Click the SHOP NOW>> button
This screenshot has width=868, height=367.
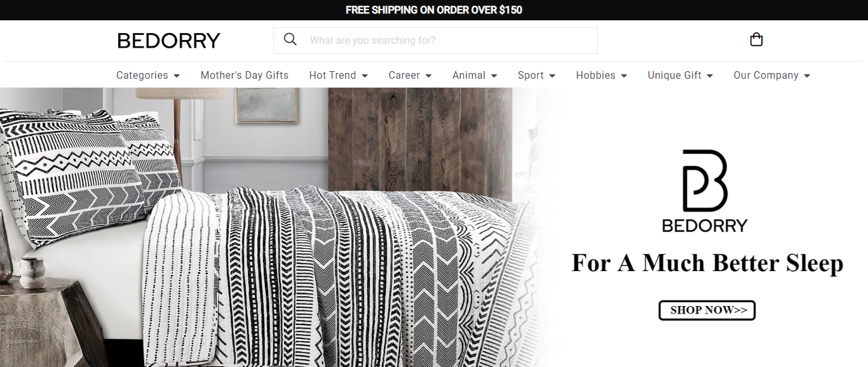(x=707, y=310)
